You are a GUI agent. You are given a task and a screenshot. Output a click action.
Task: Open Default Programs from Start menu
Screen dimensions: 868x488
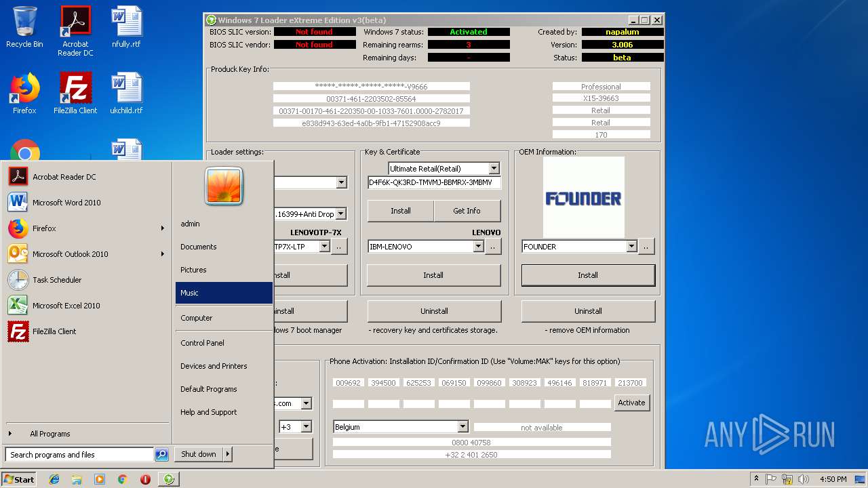pos(224,389)
